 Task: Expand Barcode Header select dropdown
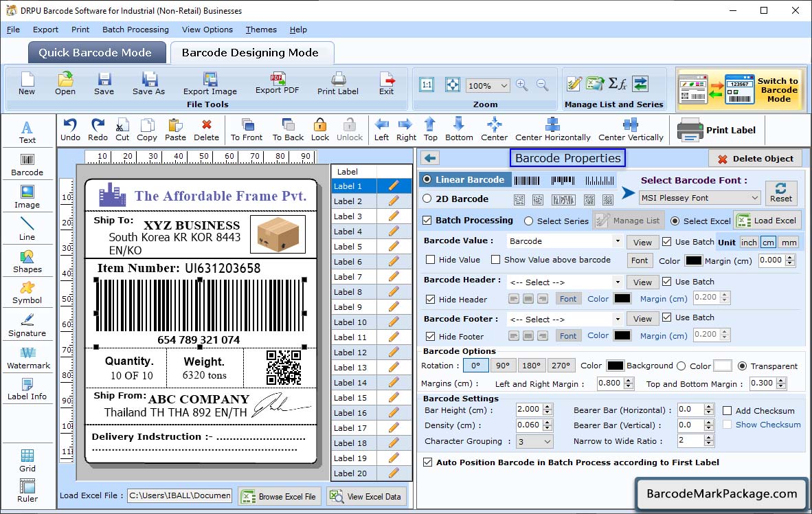click(x=618, y=282)
